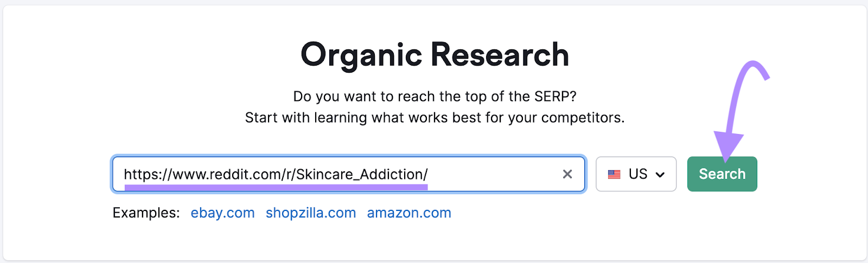This screenshot has width=868, height=263.
Task: Click the "reach the top of the SERP" text
Action: pos(435,97)
